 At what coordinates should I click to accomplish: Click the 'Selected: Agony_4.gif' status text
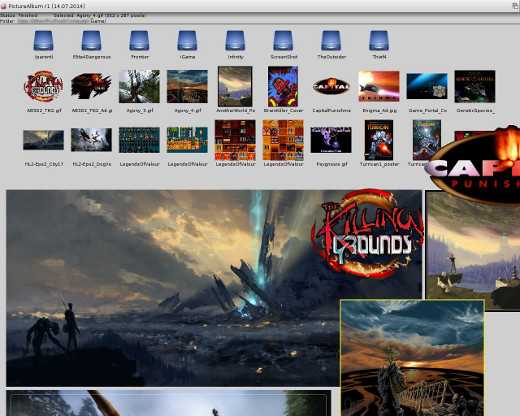pyautogui.click(x=100, y=15)
